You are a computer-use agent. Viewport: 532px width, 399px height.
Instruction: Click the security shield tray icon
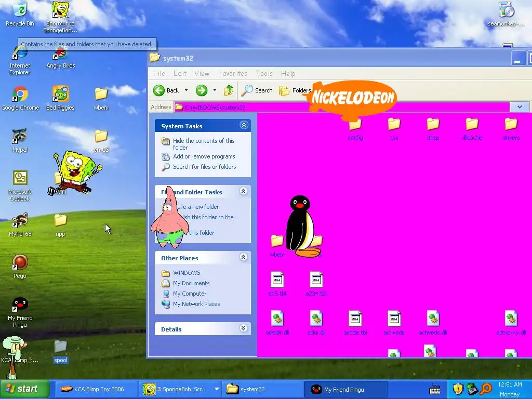458,389
